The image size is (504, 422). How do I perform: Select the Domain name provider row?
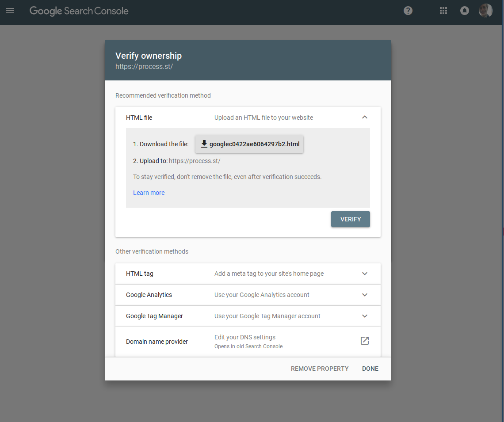pyautogui.click(x=248, y=342)
